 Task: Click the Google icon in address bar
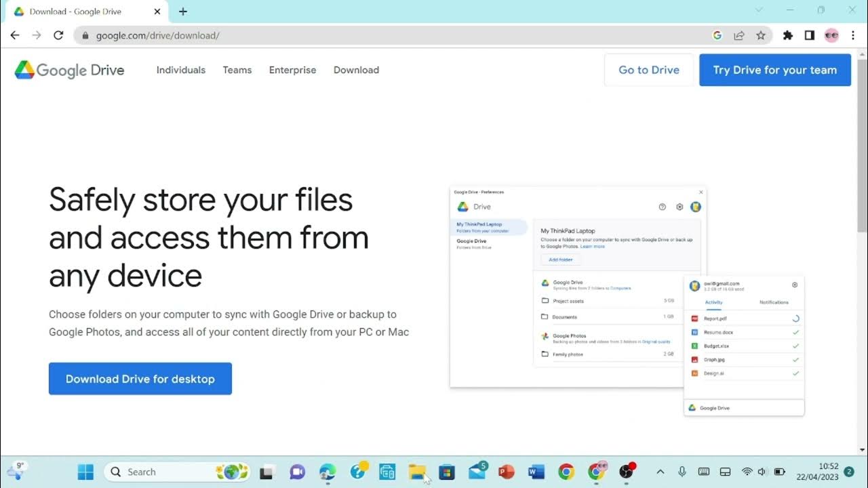point(717,35)
